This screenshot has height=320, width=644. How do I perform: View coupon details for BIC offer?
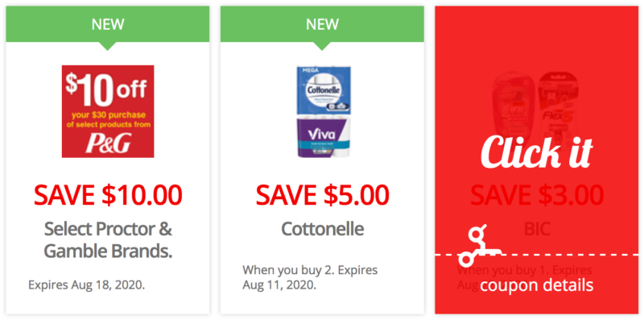pyautogui.click(x=537, y=285)
